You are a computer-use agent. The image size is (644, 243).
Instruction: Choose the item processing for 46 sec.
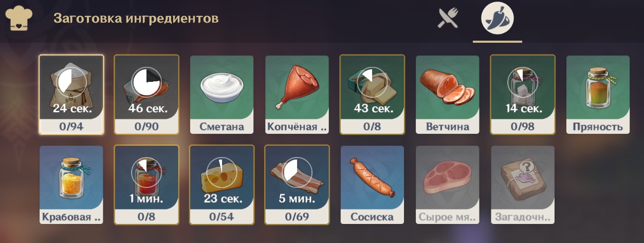146,95
